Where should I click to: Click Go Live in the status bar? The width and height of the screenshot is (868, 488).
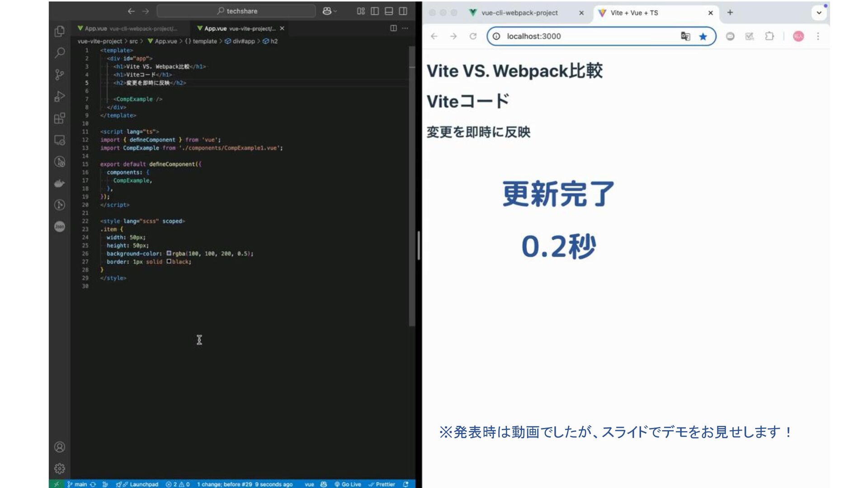pyautogui.click(x=348, y=484)
